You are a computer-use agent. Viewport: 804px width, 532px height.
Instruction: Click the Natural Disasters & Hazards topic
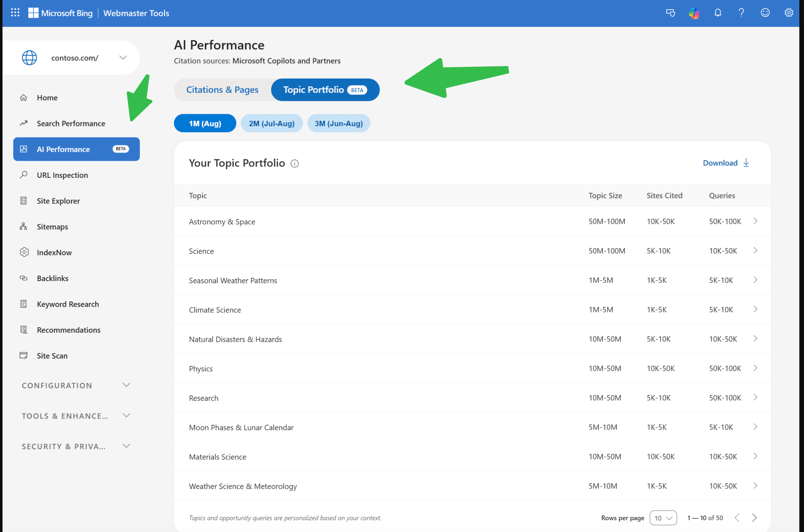(x=235, y=339)
